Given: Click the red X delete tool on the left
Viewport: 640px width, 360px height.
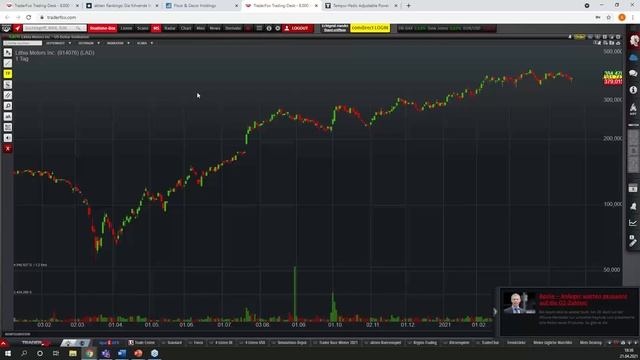Looking at the screenshot, I should (x=8, y=149).
